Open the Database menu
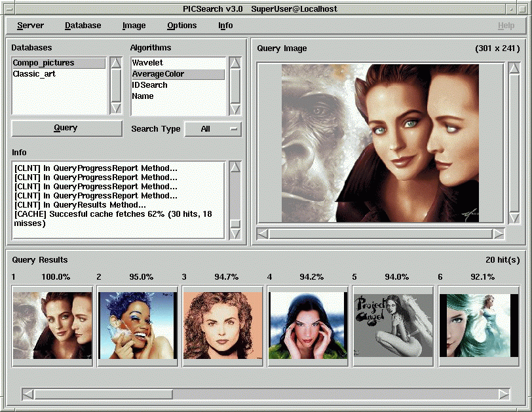Screen dimensions: 532x412 click(x=83, y=26)
